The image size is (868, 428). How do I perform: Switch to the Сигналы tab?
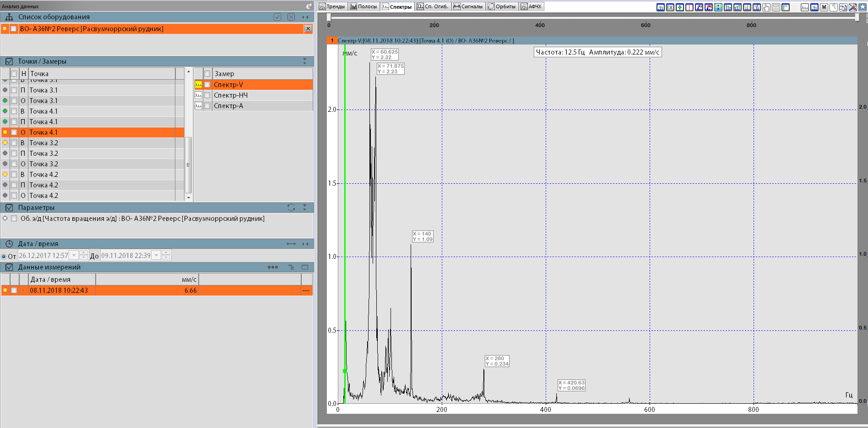[x=468, y=6]
